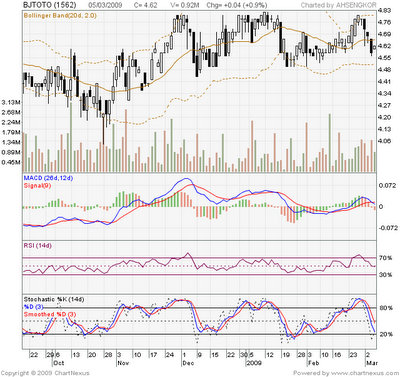Click the Bollinger Band(20d, 2.0) label
This screenshot has width=400, height=377.
[60, 15]
